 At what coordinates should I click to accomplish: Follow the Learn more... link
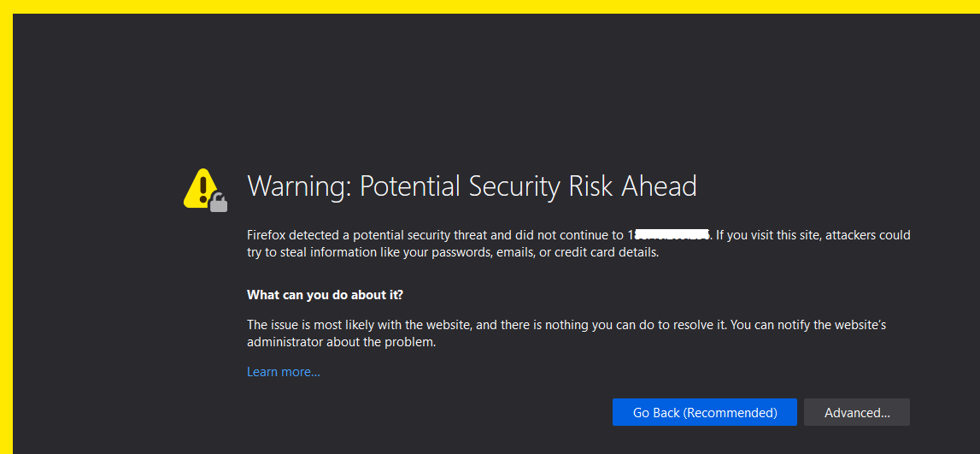click(283, 372)
